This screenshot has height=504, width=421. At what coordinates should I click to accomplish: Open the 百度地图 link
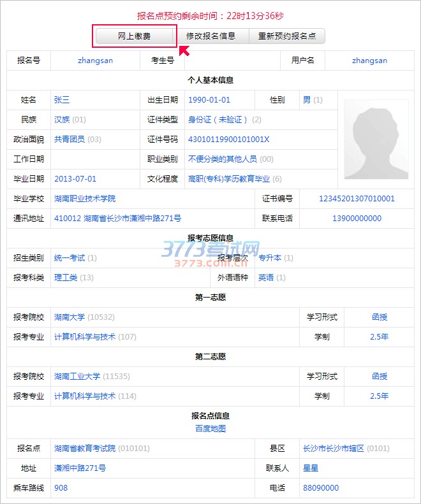pyautogui.click(x=211, y=429)
